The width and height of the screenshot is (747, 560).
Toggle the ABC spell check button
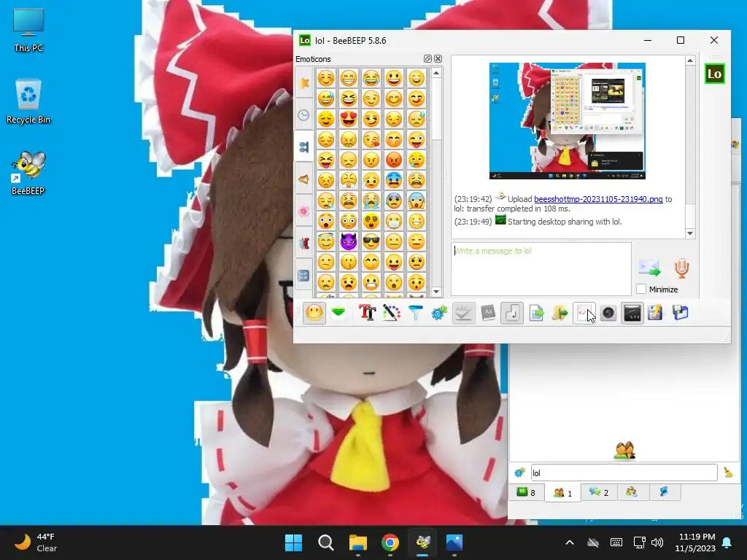[x=463, y=313]
